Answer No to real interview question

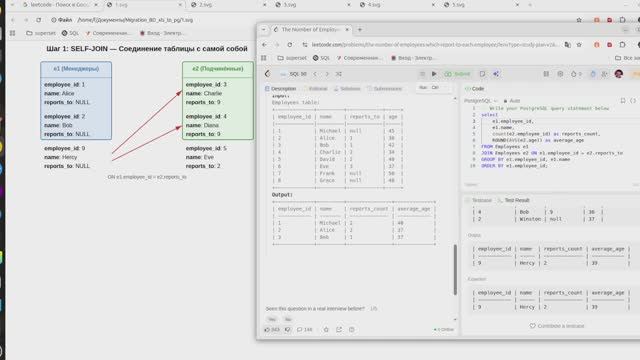(x=288, y=319)
